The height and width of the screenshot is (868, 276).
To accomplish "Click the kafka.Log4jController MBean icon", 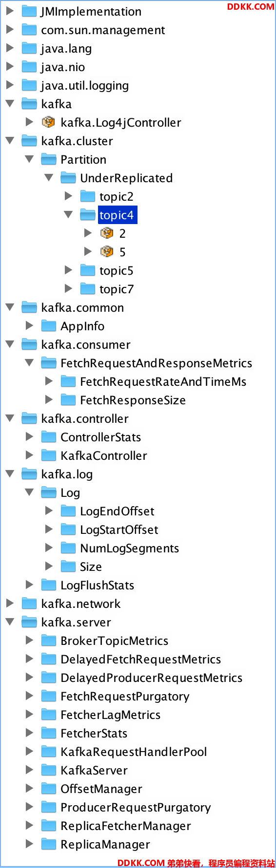I will [48, 122].
